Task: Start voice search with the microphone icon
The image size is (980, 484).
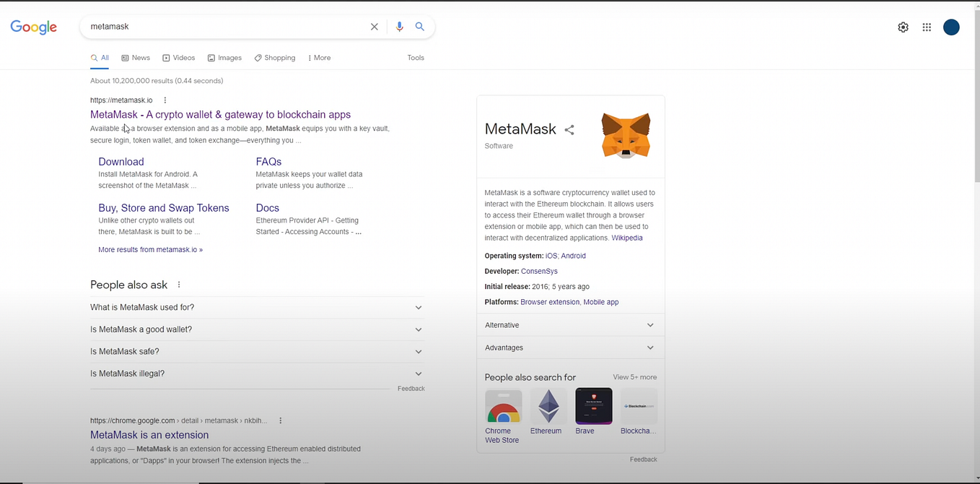Action: 399,27
